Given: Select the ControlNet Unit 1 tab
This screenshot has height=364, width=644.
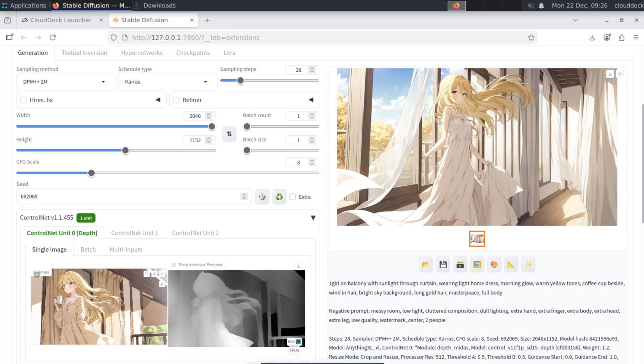Looking at the screenshot, I should (134, 233).
